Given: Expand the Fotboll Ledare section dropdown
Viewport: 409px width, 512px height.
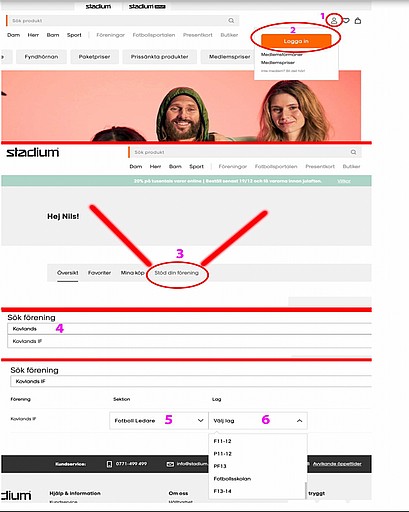Looking at the screenshot, I should (159, 421).
